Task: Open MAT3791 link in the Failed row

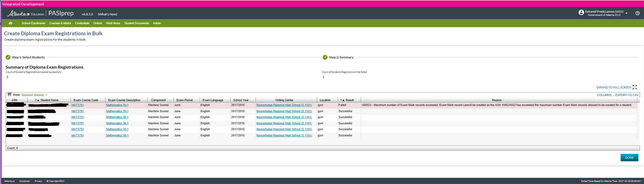Action: pyautogui.click(x=78, y=105)
